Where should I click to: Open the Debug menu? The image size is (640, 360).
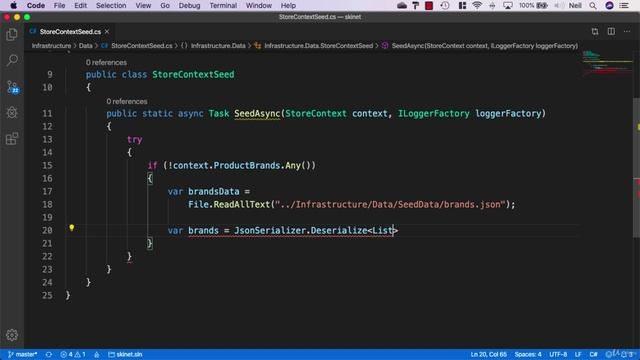(189, 5)
